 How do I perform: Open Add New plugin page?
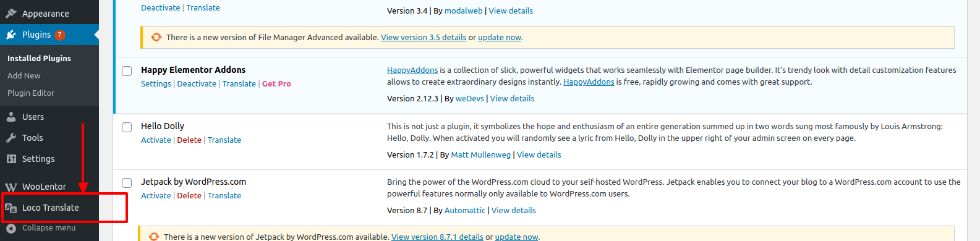[24, 75]
